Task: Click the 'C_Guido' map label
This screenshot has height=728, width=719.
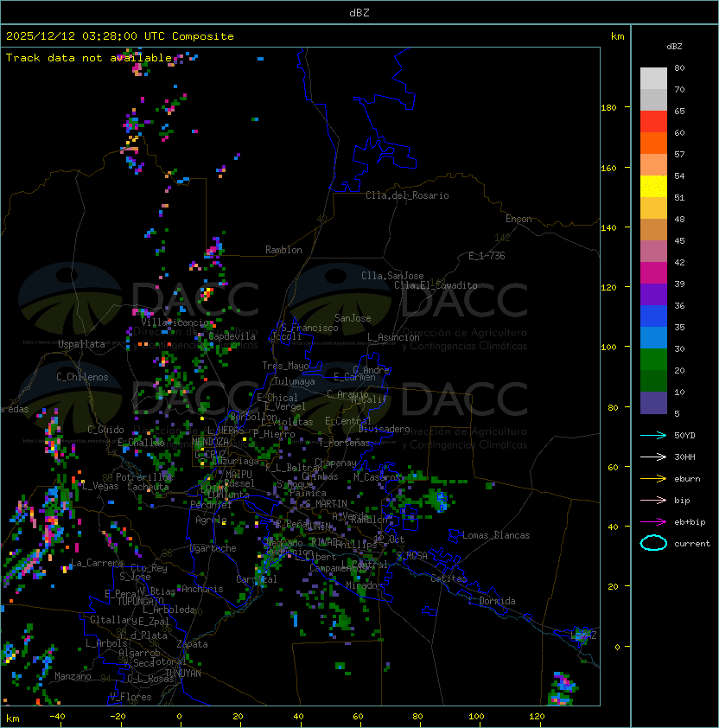Action: click(105, 430)
